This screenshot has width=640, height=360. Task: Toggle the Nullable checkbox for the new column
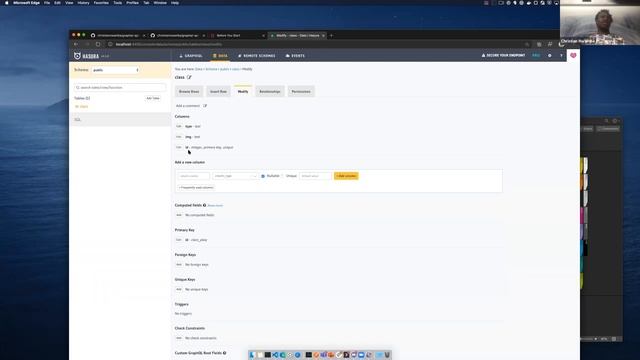tap(263, 176)
